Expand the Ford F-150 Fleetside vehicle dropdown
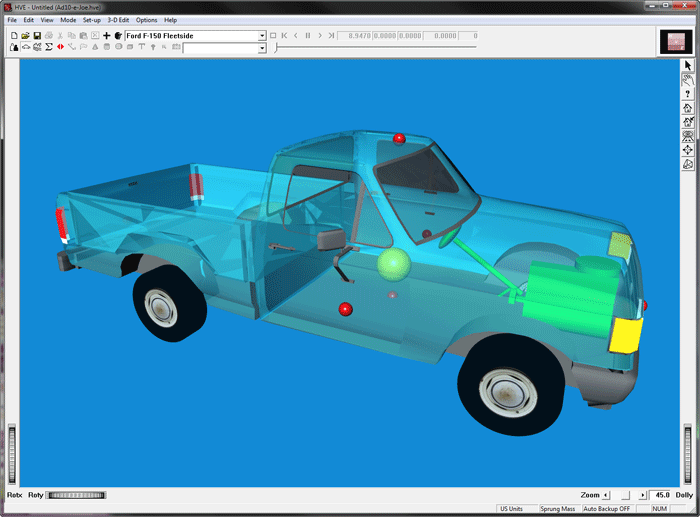700x517 pixels. tap(262, 36)
